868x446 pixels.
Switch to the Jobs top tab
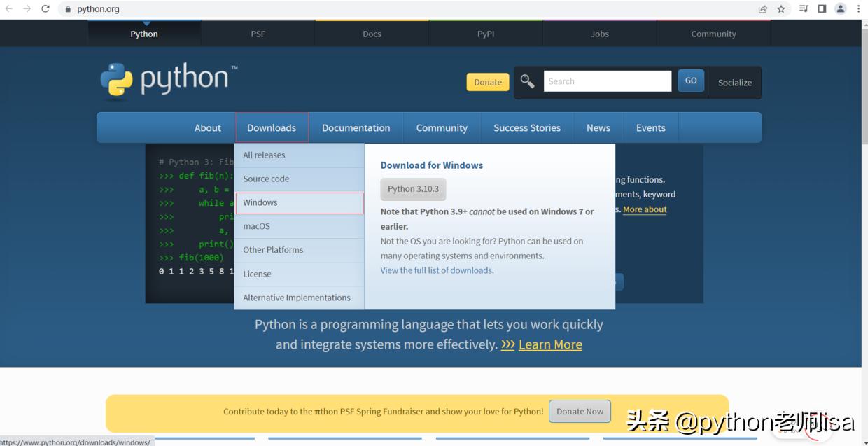click(600, 34)
